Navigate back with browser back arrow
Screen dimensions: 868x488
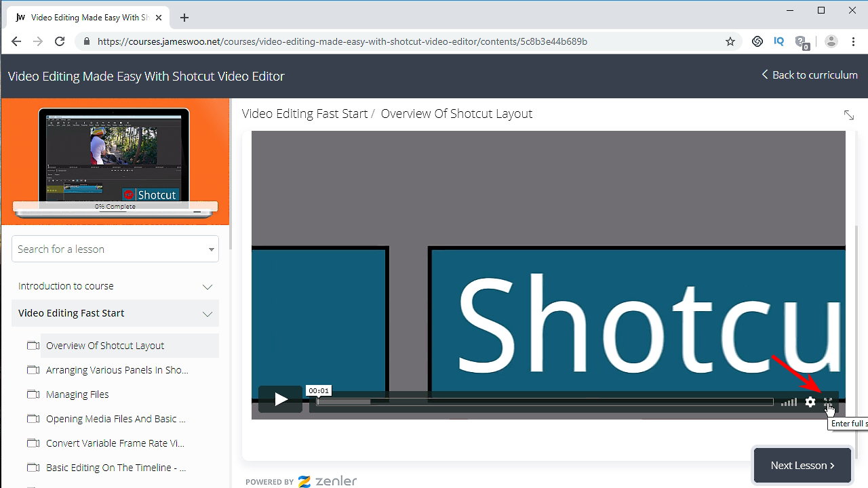click(16, 41)
